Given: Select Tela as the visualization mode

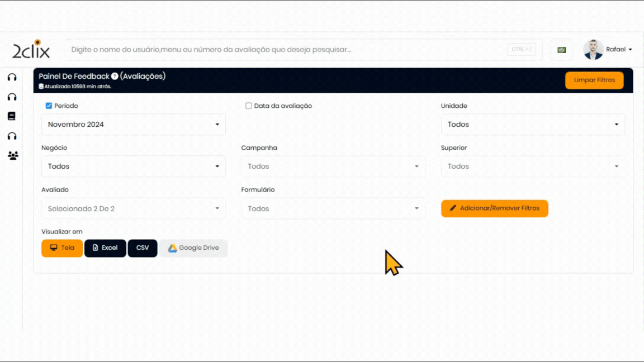Looking at the screenshot, I should point(62,248).
